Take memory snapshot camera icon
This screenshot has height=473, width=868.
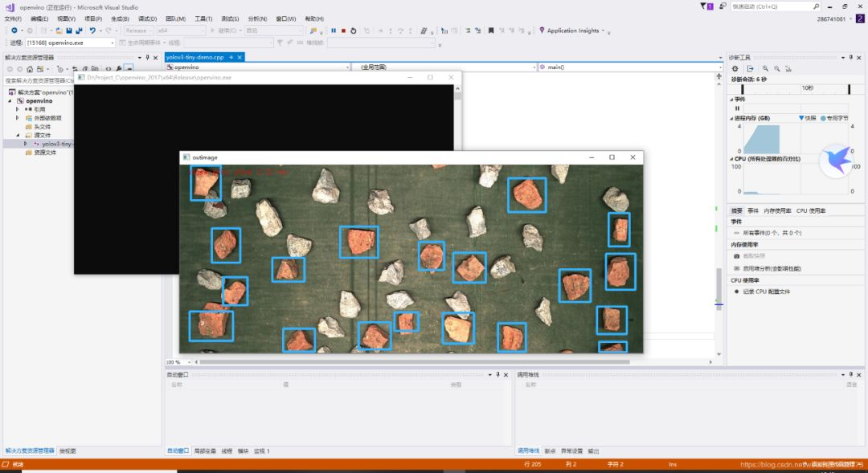(736, 256)
